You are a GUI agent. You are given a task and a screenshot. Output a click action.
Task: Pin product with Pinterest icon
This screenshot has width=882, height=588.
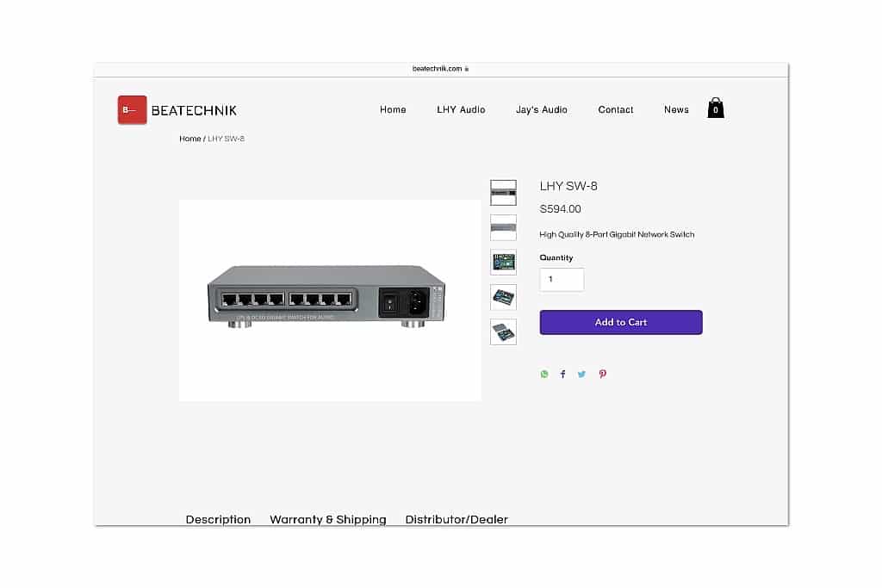602,374
